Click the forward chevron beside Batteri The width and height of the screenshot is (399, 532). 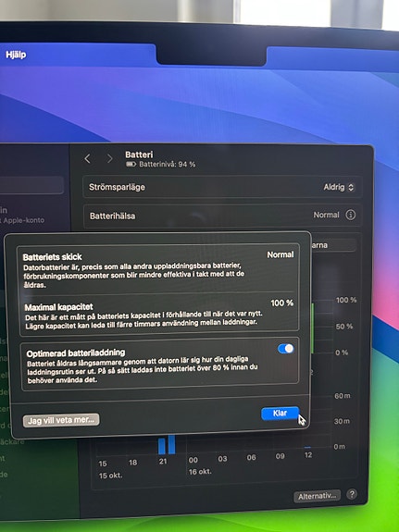pyautogui.click(x=109, y=158)
